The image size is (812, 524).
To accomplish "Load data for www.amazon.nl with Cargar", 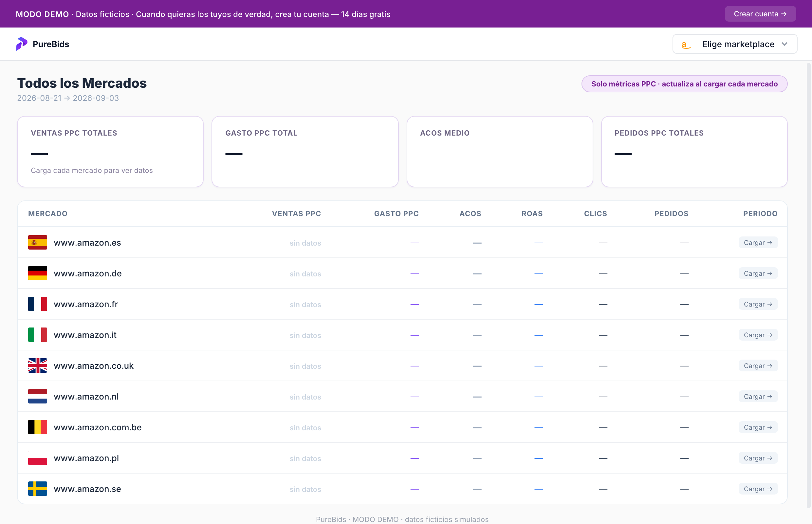I will [x=758, y=396].
